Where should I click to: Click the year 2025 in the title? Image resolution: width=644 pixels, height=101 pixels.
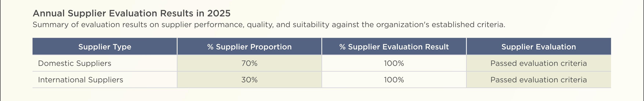tap(219, 13)
